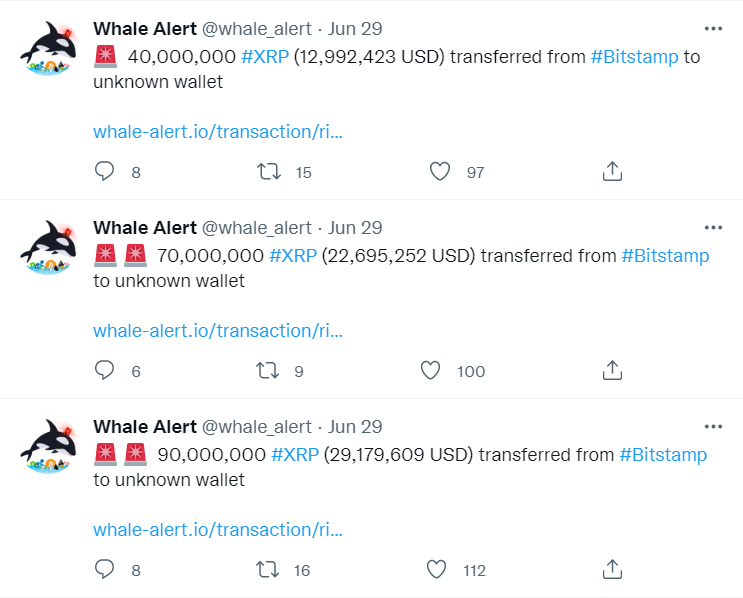
Task: Click #XRP hashtag in 90,000,000 XRP tweet
Action: tap(295, 455)
